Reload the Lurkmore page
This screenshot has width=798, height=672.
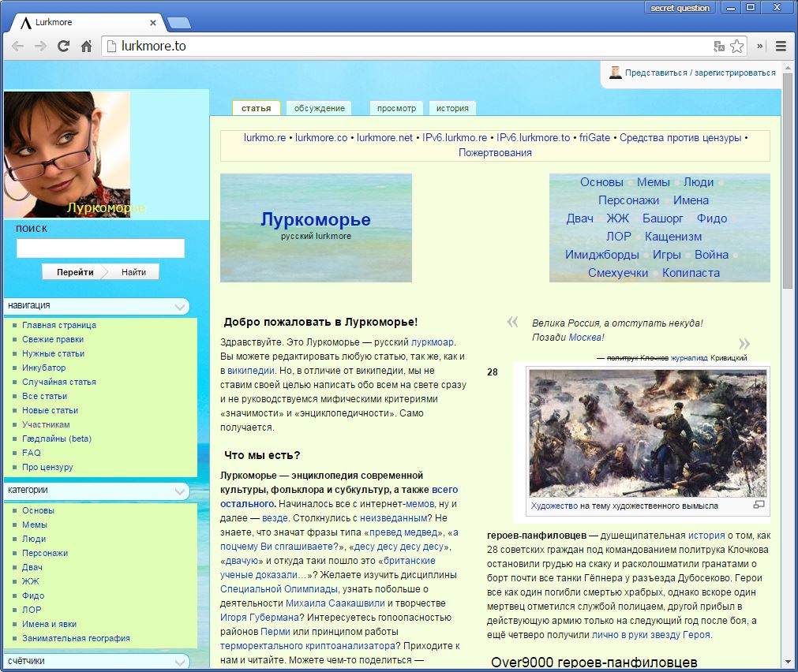(62, 46)
